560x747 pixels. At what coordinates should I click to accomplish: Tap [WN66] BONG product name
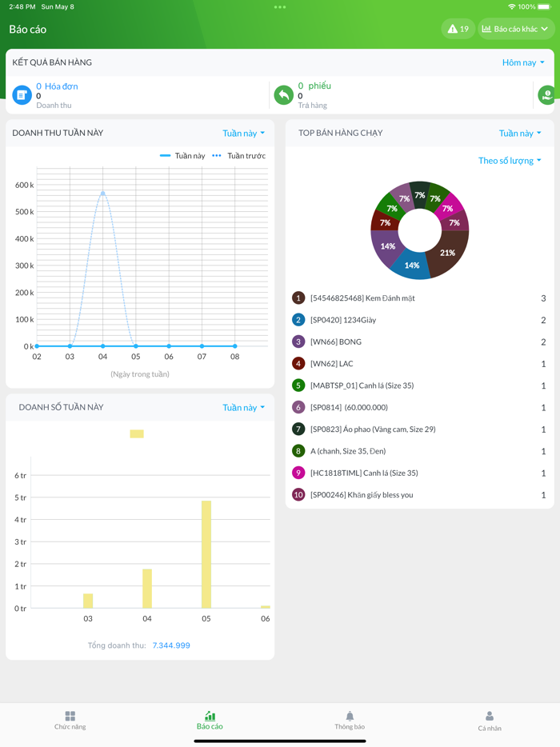pyautogui.click(x=336, y=342)
